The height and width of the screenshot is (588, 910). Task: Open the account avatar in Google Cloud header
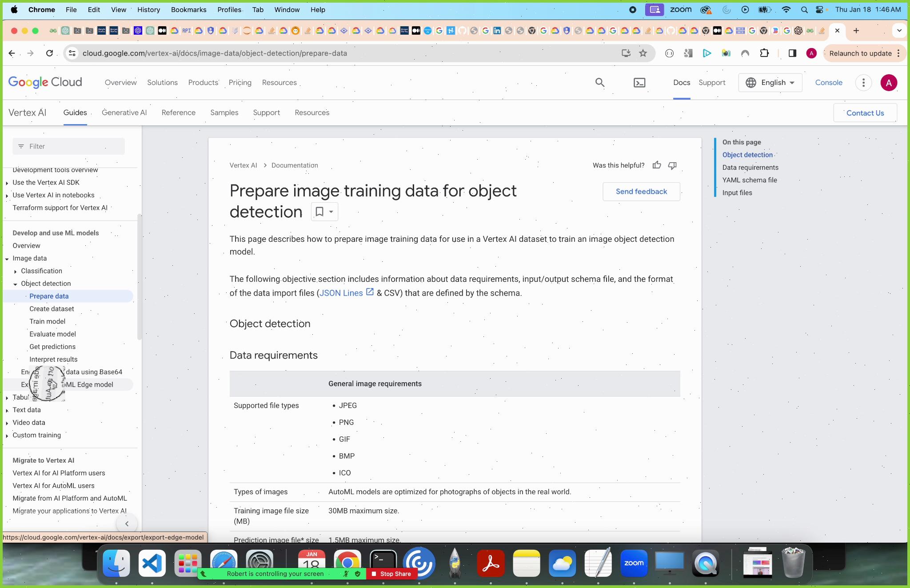[889, 83]
